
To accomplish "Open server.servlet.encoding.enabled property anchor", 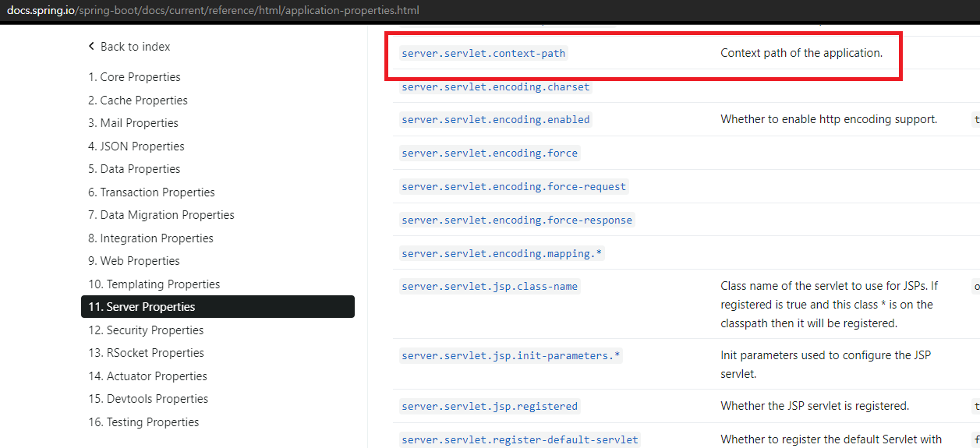I will tap(496, 119).
